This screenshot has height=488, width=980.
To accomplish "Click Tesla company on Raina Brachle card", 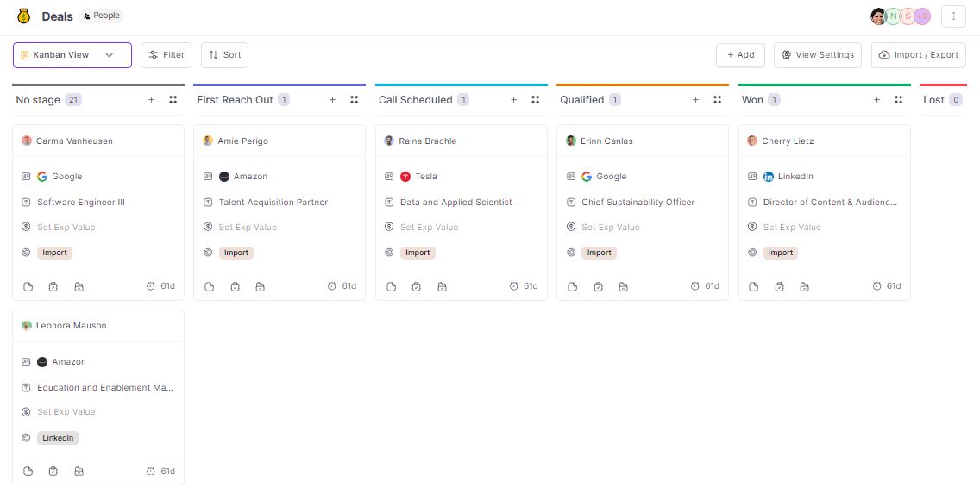I will click(418, 177).
